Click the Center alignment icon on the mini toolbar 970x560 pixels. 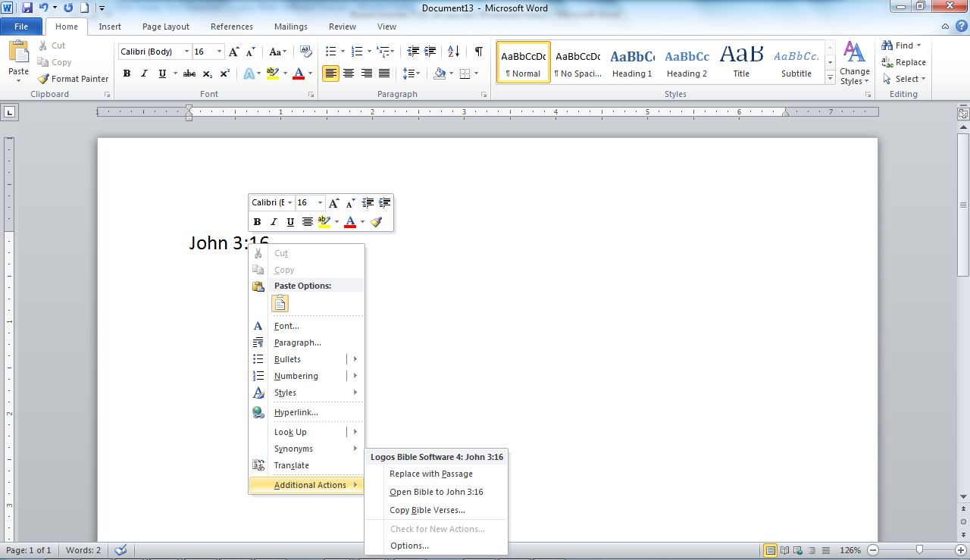point(308,222)
